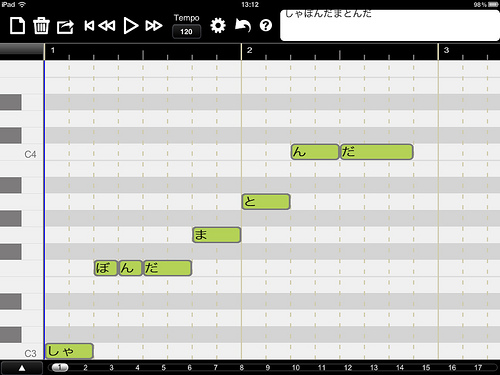
Task: Select the と note block
Action: coord(266,201)
